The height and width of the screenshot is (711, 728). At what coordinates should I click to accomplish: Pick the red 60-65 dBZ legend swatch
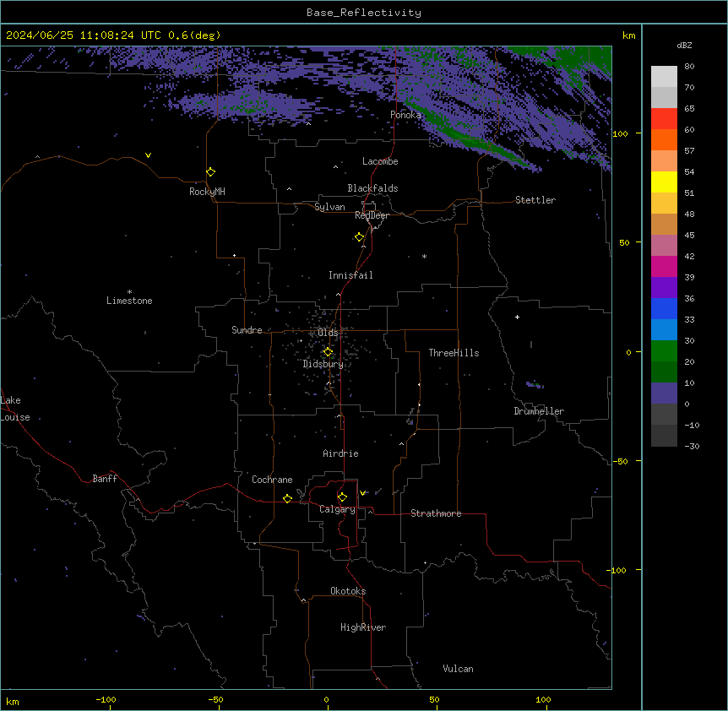point(664,118)
